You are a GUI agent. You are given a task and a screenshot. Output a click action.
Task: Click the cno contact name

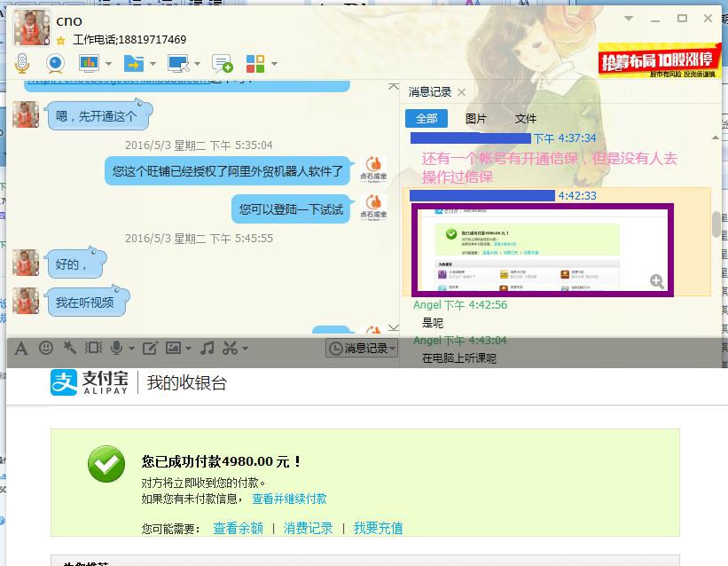point(69,21)
